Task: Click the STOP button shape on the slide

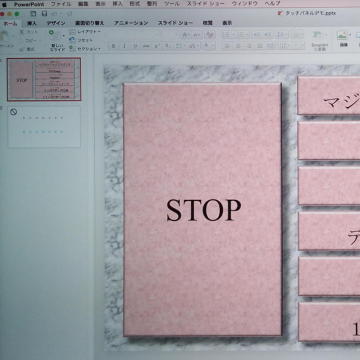Action: click(x=202, y=210)
